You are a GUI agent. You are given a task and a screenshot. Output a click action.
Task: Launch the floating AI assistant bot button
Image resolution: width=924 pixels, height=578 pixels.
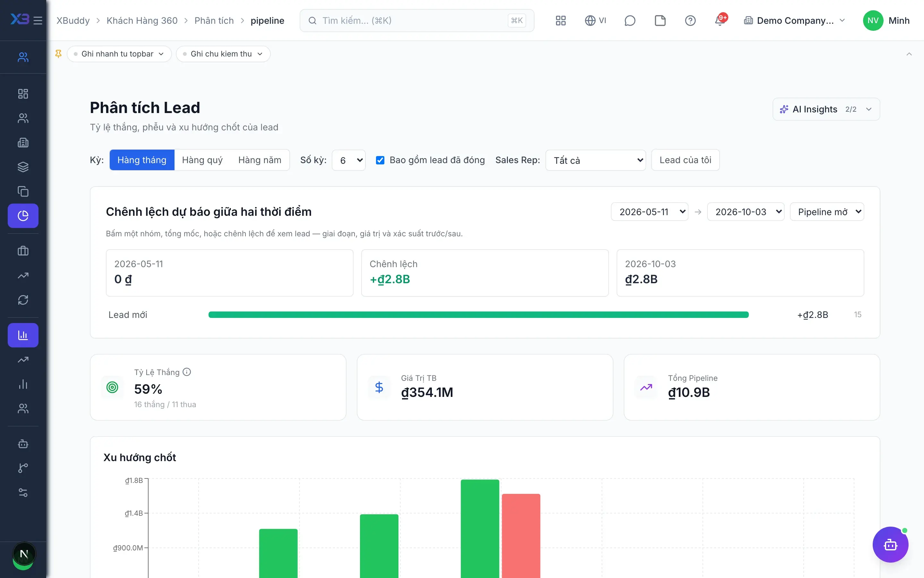890,544
